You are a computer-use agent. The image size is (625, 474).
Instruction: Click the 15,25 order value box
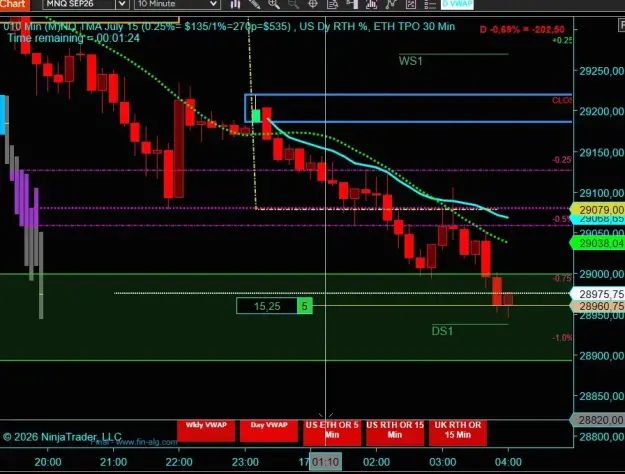(267, 306)
